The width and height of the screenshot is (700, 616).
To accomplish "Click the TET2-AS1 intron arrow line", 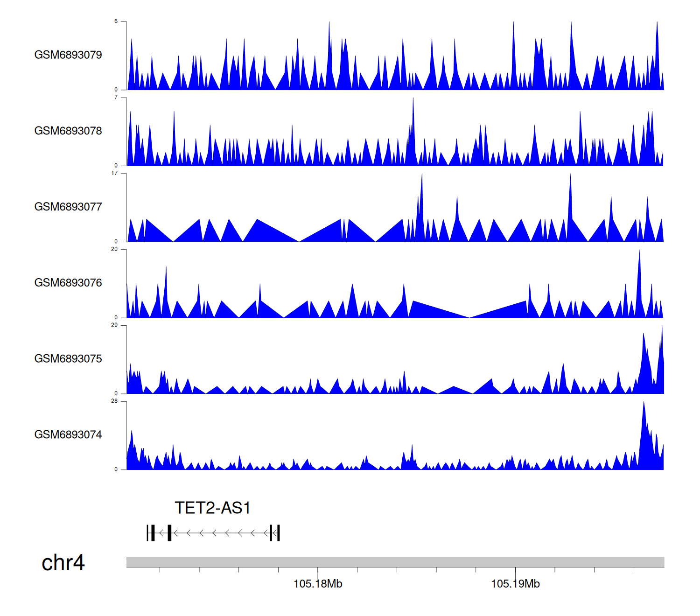I will coord(219,532).
